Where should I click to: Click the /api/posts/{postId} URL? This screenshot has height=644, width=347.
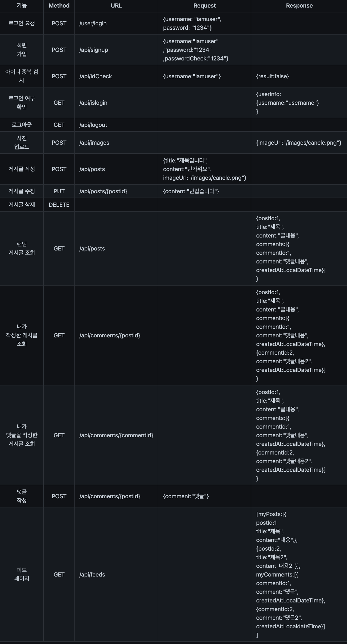pyautogui.click(x=103, y=191)
